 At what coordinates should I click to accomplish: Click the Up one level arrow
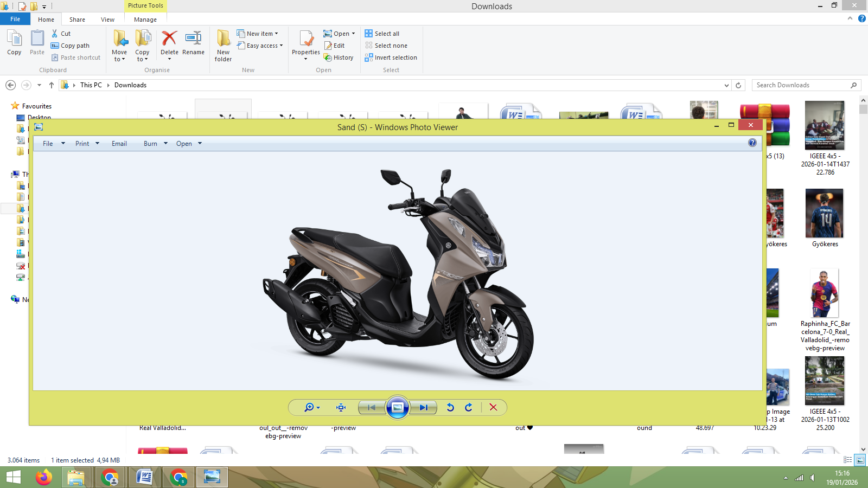click(52, 85)
